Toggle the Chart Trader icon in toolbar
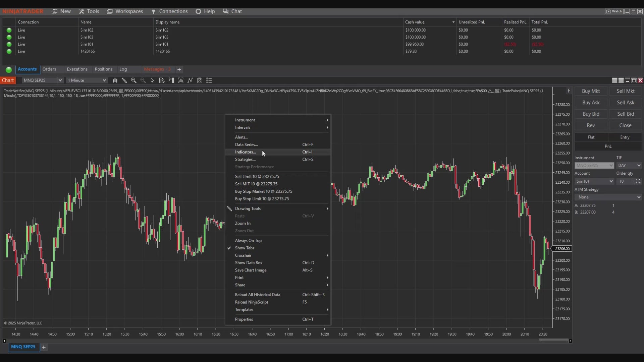This screenshot has width=644, height=362. point(171,80)
